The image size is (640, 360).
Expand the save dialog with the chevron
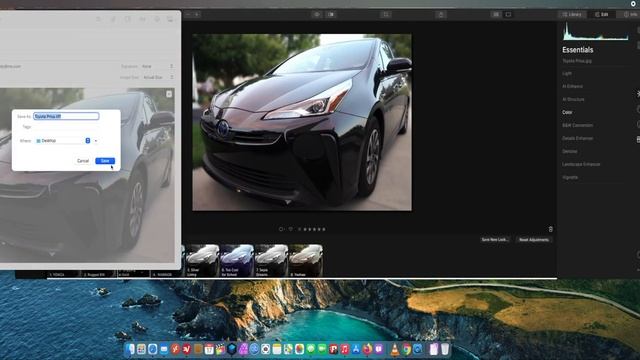96,141
